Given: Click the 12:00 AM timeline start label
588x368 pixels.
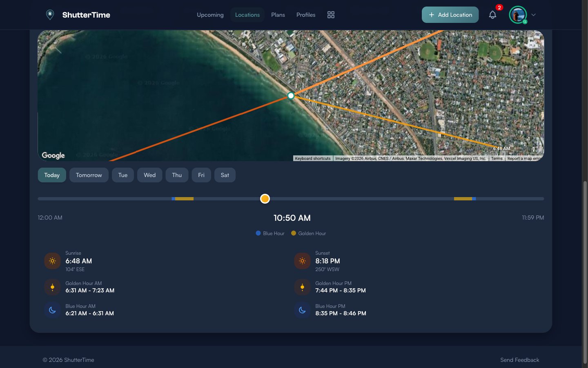Looking at the screenshot, I should [50, 218].
